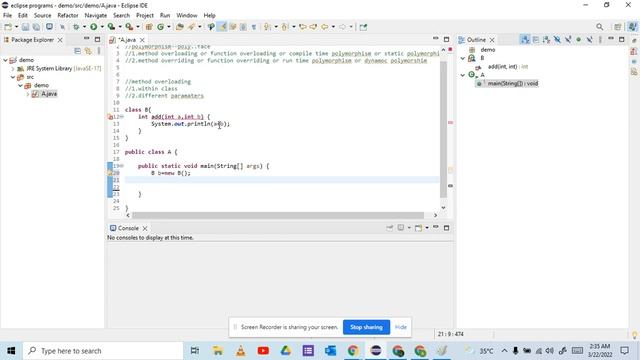Screen dimensions: 640x360
Task: Click the New file toolbar icon
Action: click(8, 27)
